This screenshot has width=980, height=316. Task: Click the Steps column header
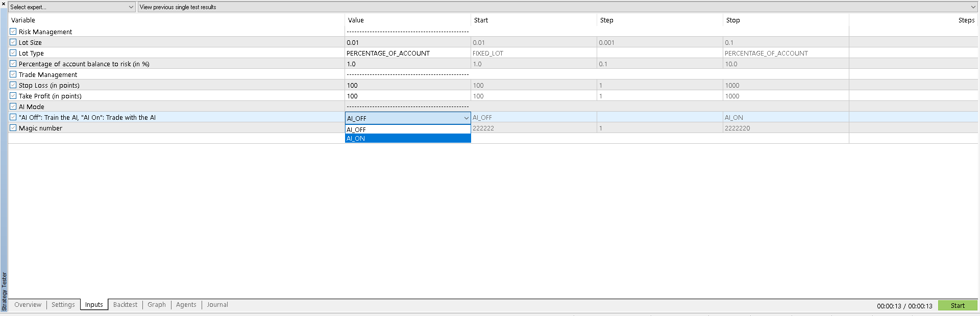coord(966,20)
